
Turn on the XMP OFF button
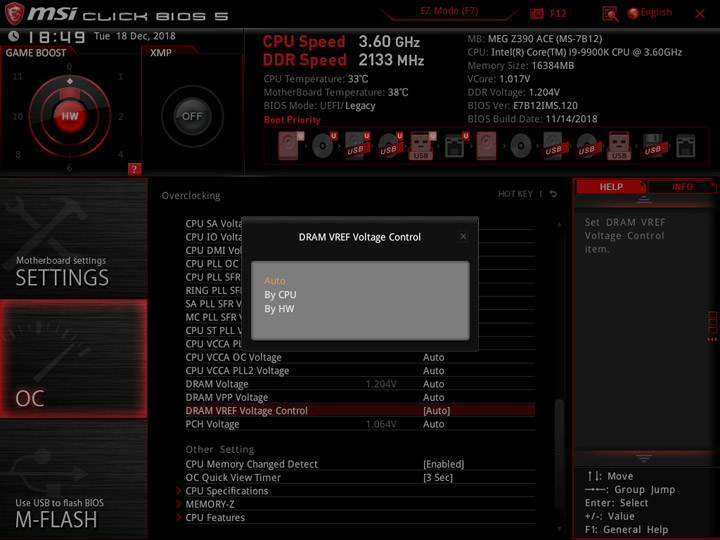pos(192,116)
